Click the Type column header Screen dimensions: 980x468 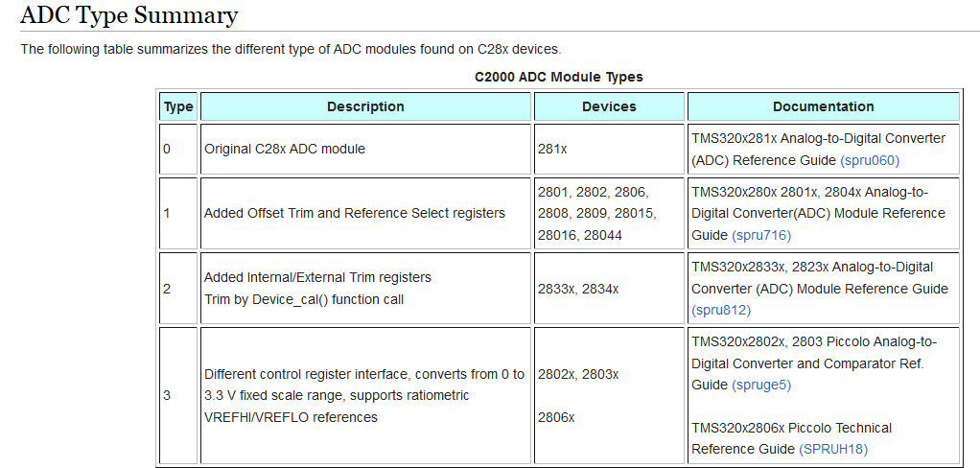pos(178,106)
